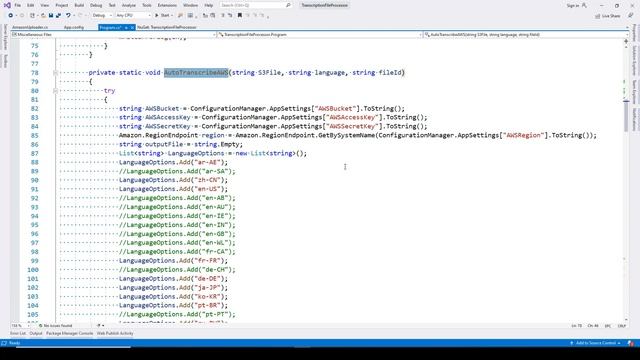Viewport: 640px width, 360px height.
Task: Open the TranscriptionFileProcessor.Program type dropdown
Action: coord(320,35)
